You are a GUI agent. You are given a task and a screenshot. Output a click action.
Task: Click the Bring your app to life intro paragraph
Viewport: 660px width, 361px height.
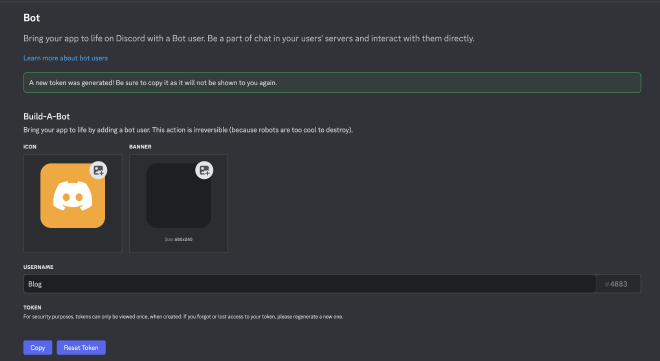point(249,38)
